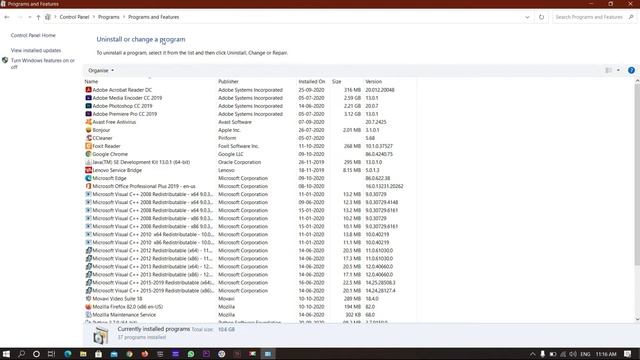This screenshot has width=640, height=360.
Task: Click the Movavi Video Suite 18 icon
Action: coord(88,299)
